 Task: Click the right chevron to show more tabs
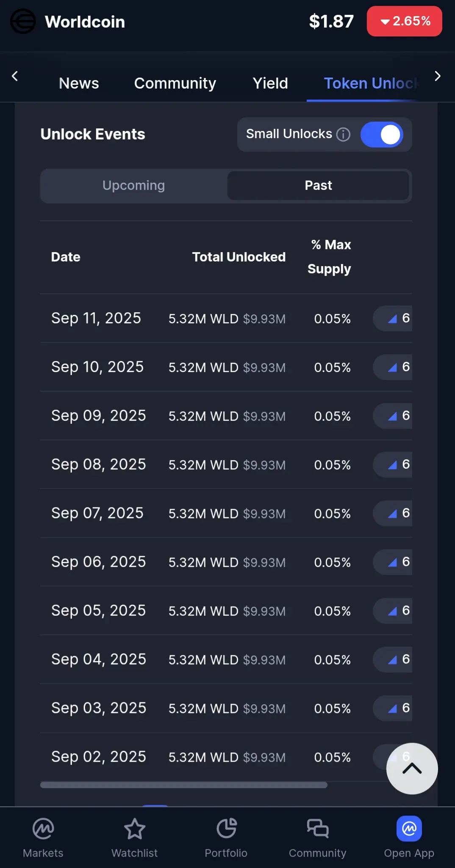click(x=438, y=76)
